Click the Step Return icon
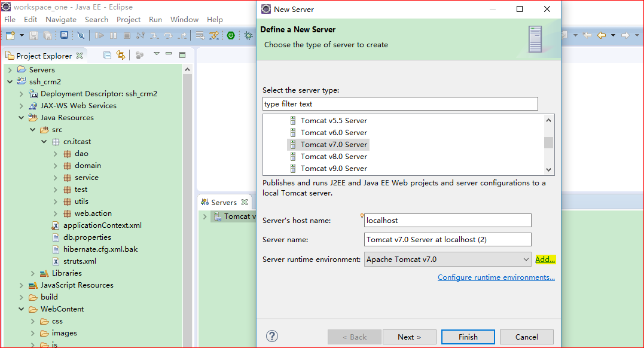Viewport: 644px width, 348px height. pos(182,36)
